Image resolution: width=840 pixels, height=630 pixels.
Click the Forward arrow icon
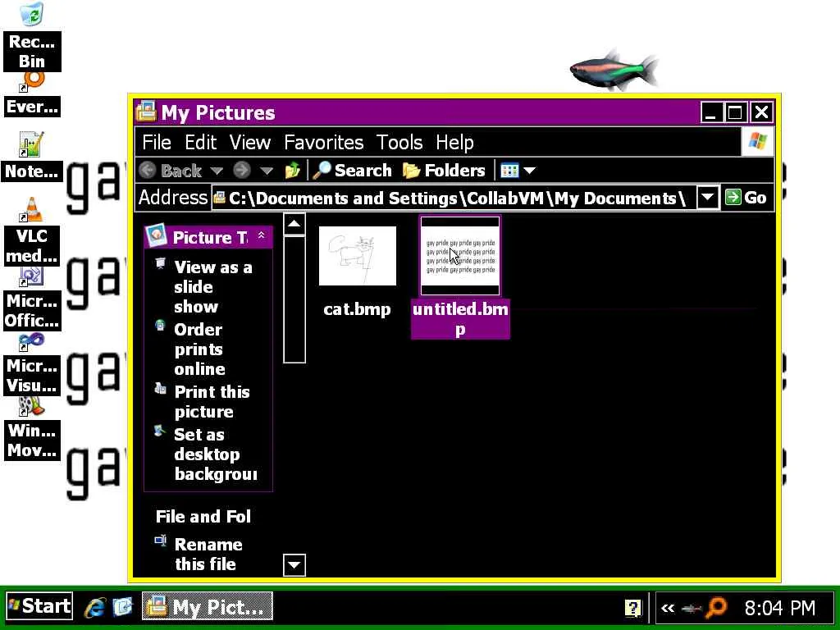pos(242,171)
